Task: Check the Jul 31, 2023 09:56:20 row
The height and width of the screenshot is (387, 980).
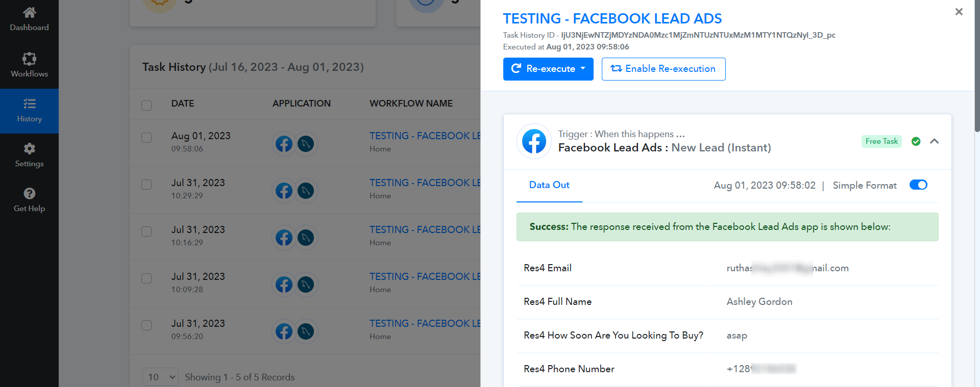Action: click(x=146, y=325)
